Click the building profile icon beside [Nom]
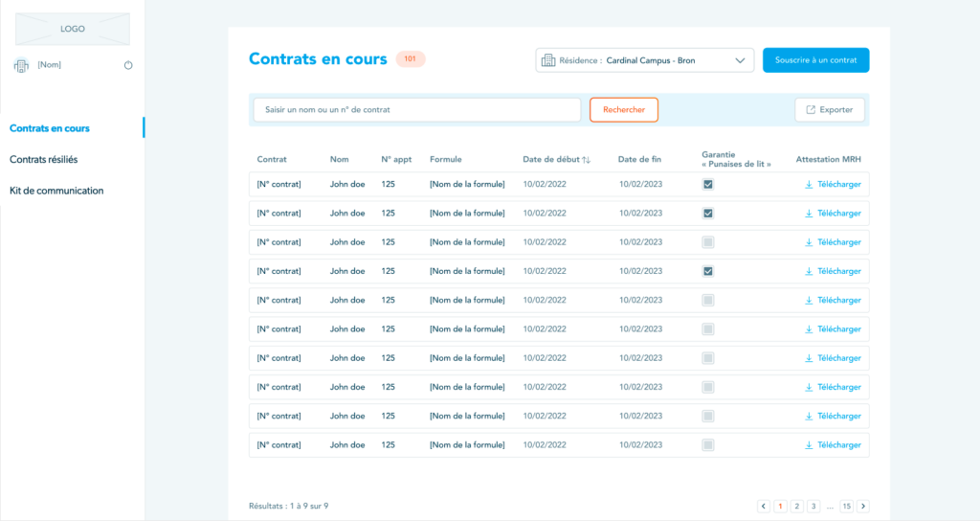The width and height of the screenshot is (980, 521). click(21, 65)
